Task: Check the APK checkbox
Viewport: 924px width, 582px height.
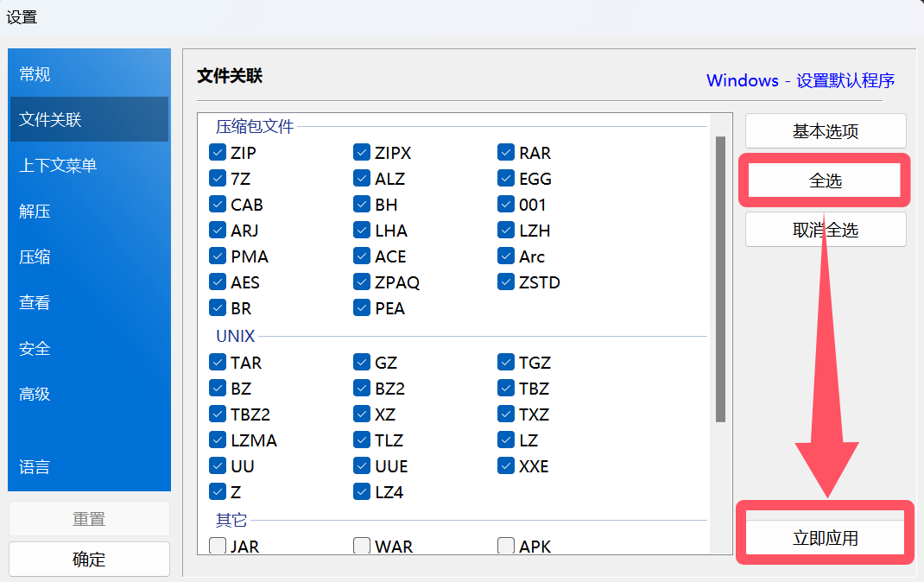Action: tap(506, 546)
